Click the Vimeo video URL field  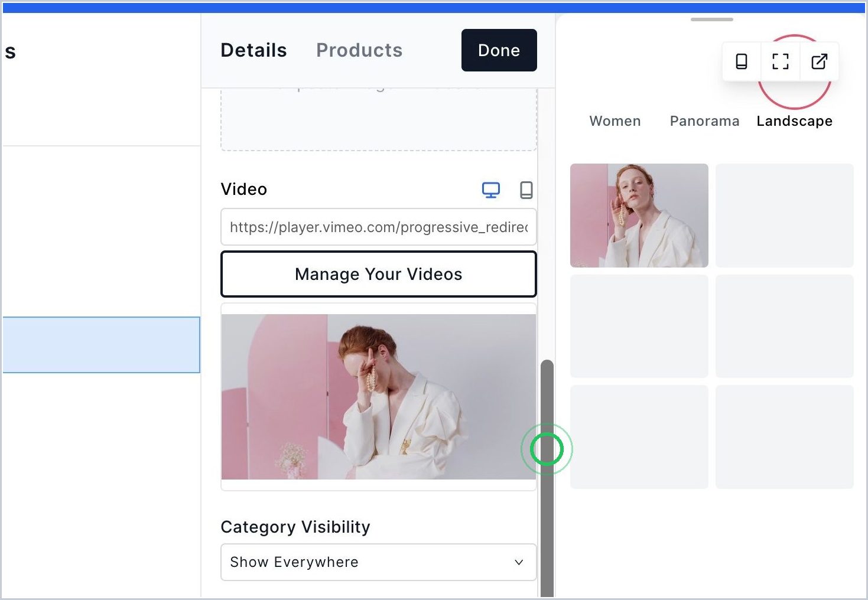point(378,227)
